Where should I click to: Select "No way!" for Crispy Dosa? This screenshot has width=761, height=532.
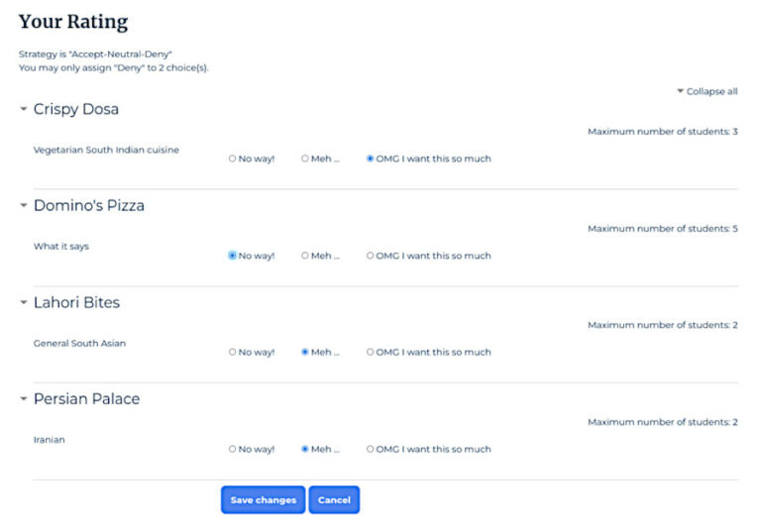tap(232, 159)
